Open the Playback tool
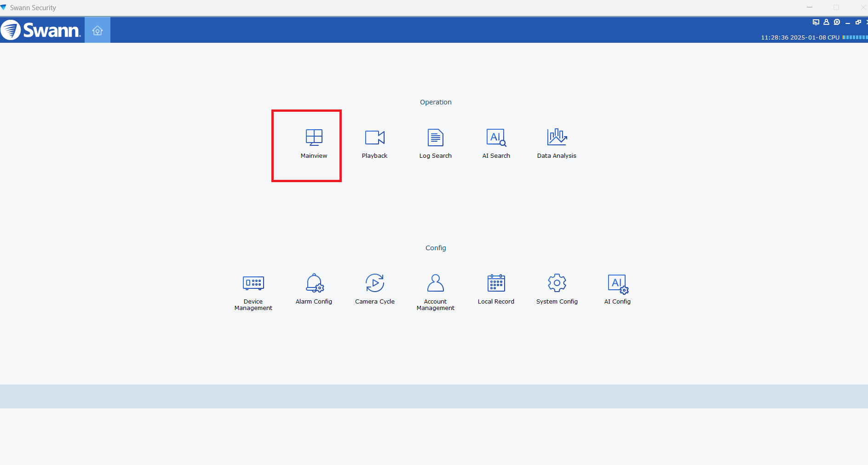This screenshot has width=868, height=465. pyautogui.click(x=374, y=143)
